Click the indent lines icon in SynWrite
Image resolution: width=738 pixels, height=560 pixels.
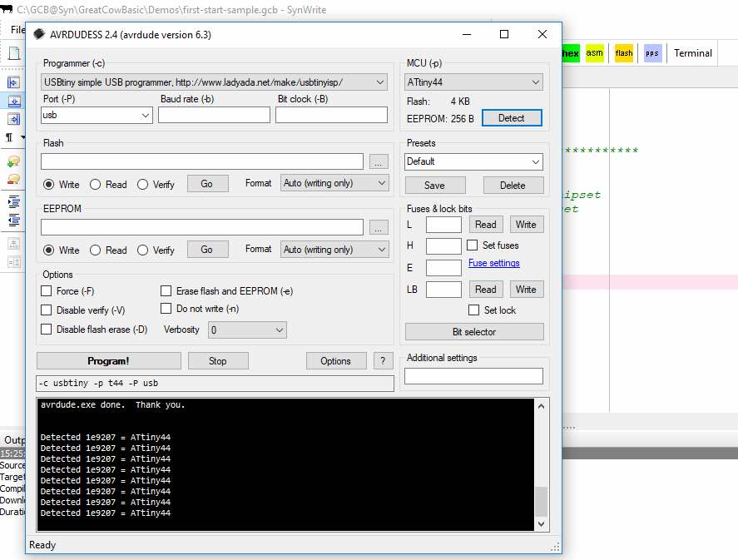pos(13,202)
